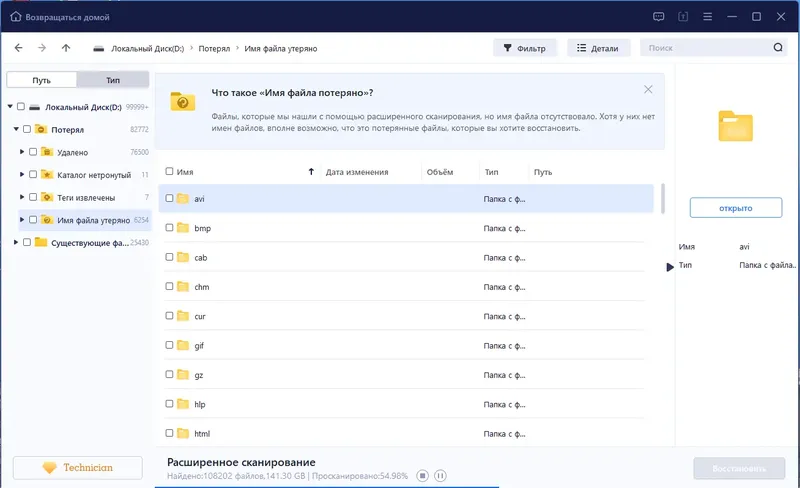Image resolution: width=800 pixels, height=488 pixels.
Task: Navigate back with the left arrow
Action: tap(18, 48)
